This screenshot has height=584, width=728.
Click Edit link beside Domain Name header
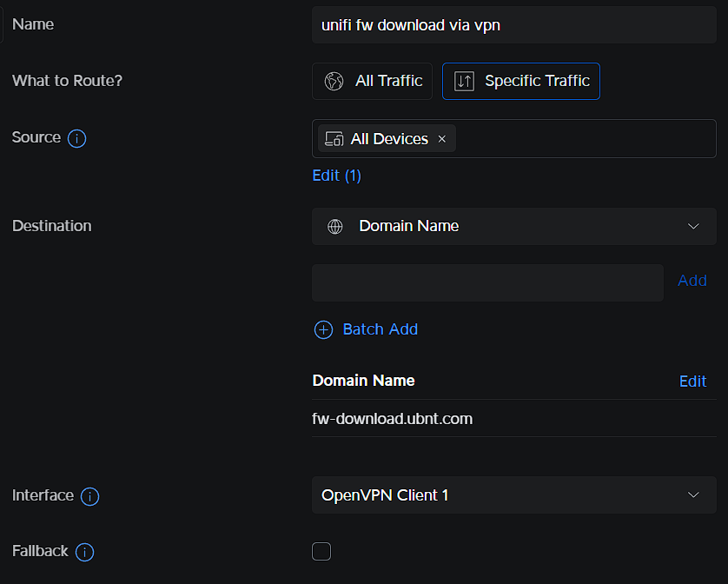[692, 382]
